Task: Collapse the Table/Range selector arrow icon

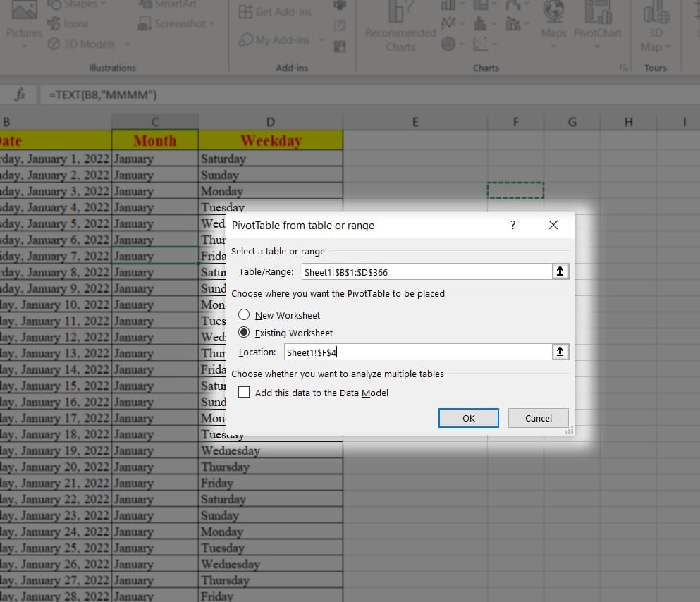Action: click(560, 271)
